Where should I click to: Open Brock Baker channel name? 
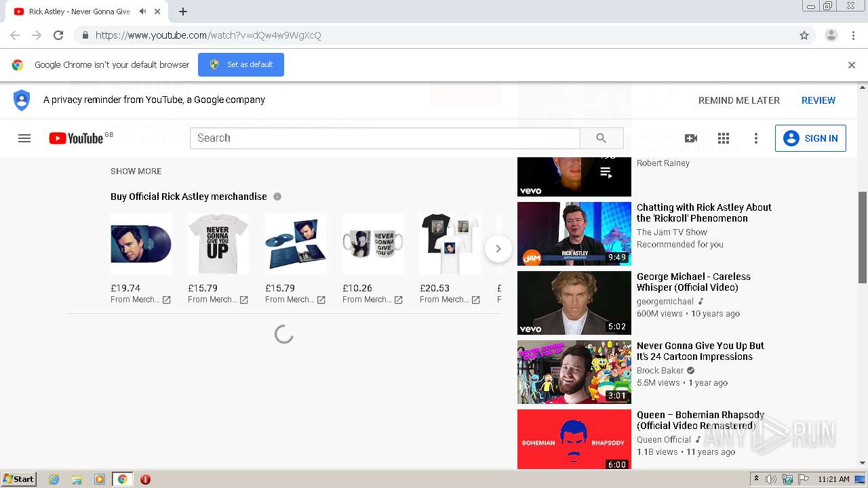660,371
